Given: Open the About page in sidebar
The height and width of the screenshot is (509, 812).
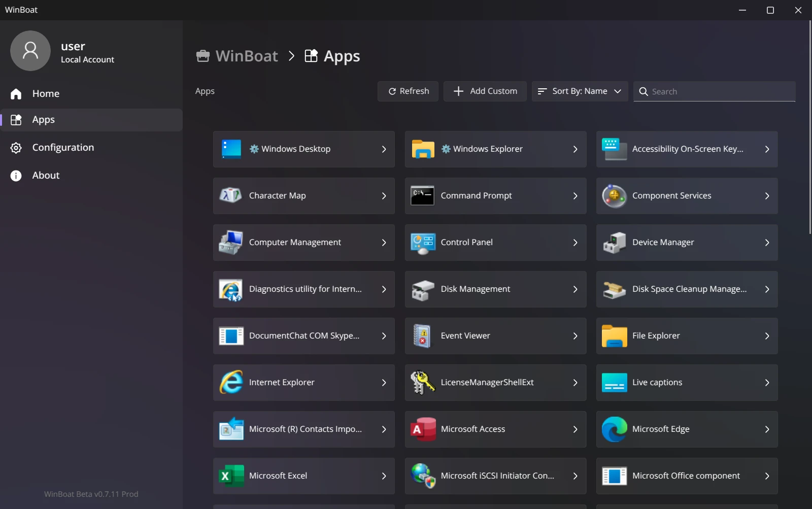Looking at the screenshot, I should coord(46,176).
